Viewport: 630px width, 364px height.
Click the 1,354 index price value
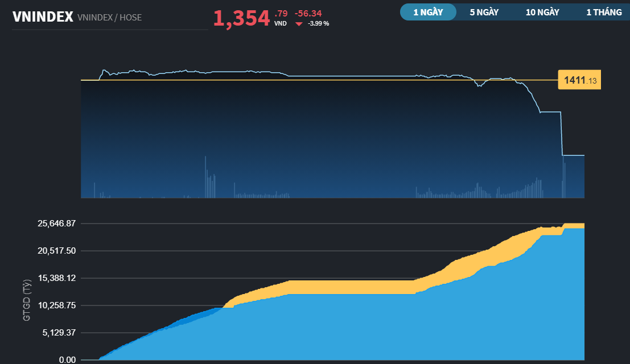(241, 18)
